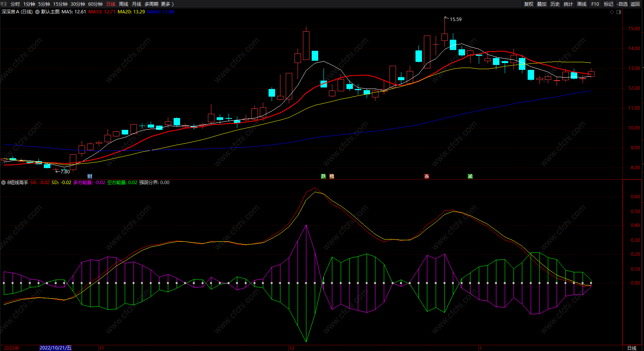This screenshot has height=351, width=644.
Task: Open the 多周期 multi-period view
Action: (x=151, y=4)
